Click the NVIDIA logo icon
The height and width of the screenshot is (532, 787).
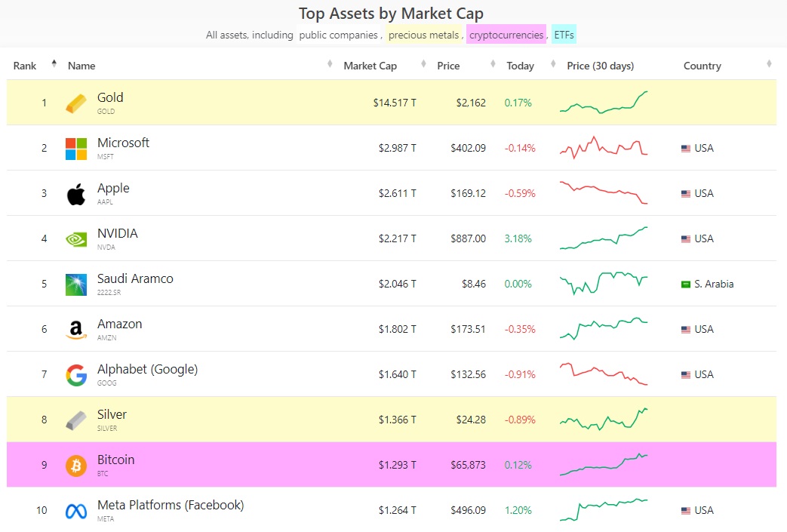point(76,239)
